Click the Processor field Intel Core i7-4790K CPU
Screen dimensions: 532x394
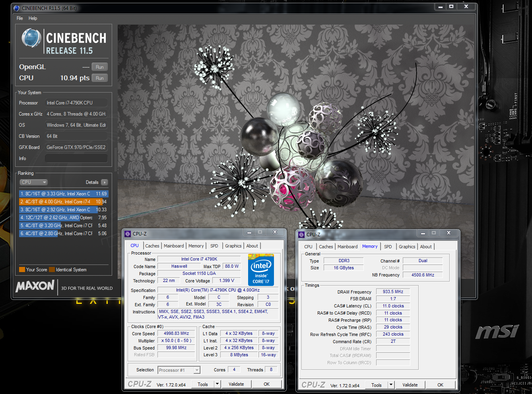click(x=76, y=103)
